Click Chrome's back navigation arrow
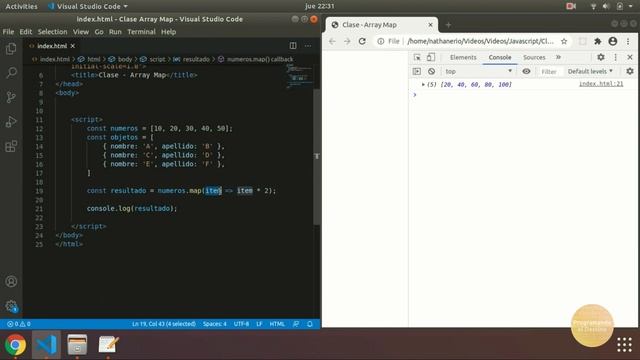 332,41
